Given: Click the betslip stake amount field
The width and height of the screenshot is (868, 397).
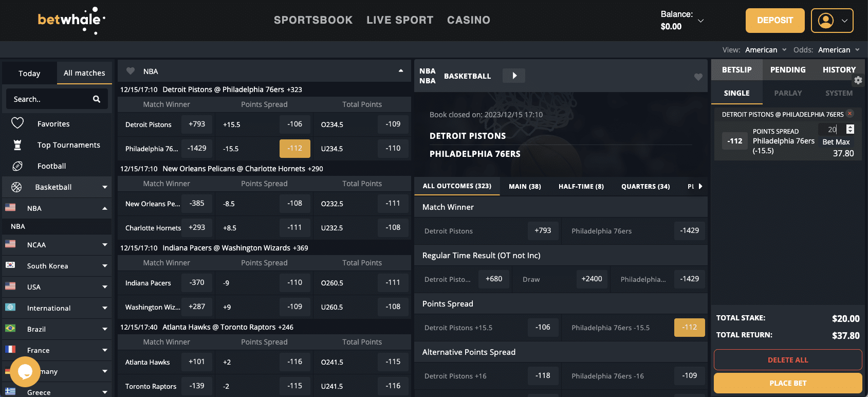Looking at the screenshot, I should (833, 130).
